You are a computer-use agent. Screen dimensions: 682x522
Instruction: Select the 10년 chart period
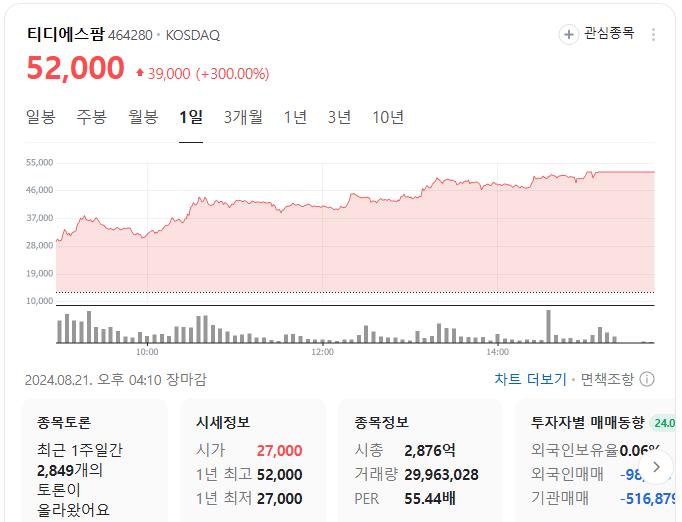click(388, 117)
